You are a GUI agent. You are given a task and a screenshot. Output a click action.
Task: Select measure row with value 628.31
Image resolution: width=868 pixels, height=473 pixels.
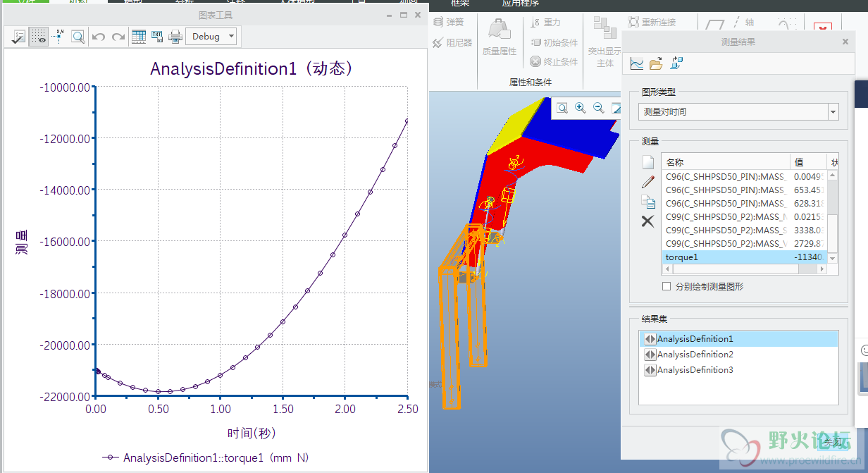coord(745,204)
